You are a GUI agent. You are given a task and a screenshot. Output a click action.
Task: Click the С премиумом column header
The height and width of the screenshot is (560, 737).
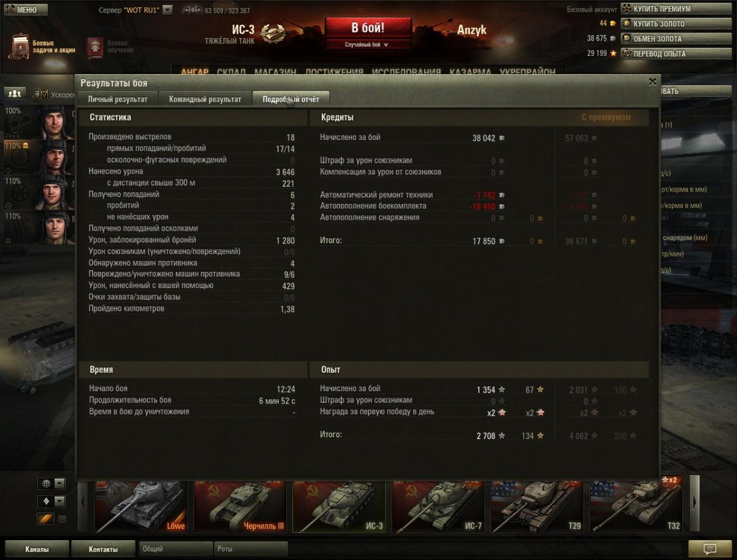click(606, 117)
